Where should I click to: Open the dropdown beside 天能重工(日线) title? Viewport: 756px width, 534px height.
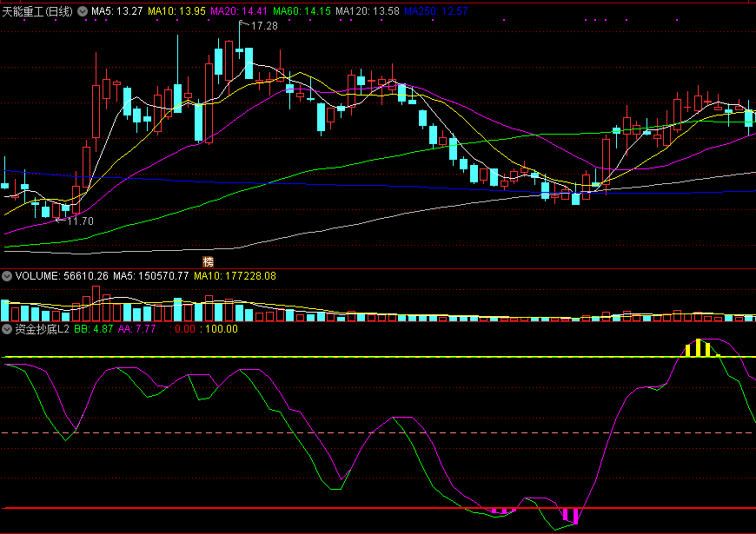click(83, 11)
